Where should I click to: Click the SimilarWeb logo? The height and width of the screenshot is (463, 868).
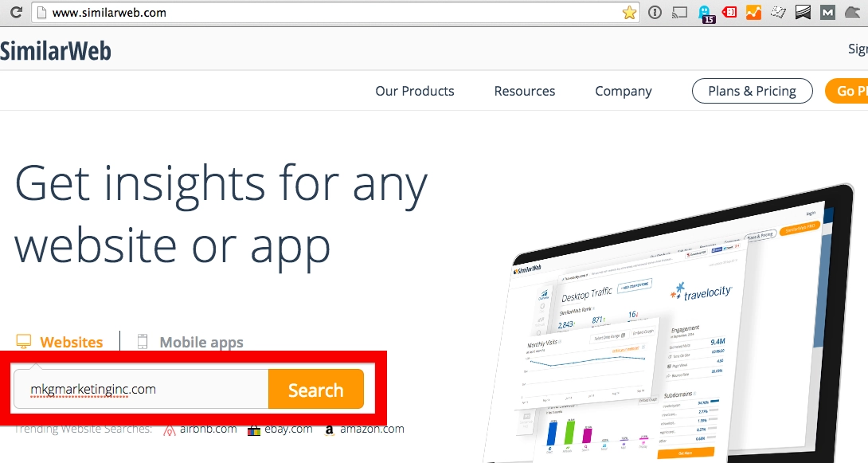(56, 51)
